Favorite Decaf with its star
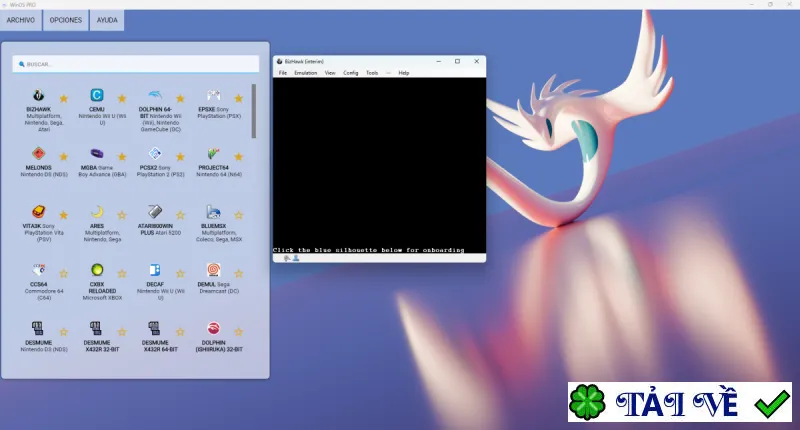The width and height of the screenshot is (800, 430). coord(180,273)
